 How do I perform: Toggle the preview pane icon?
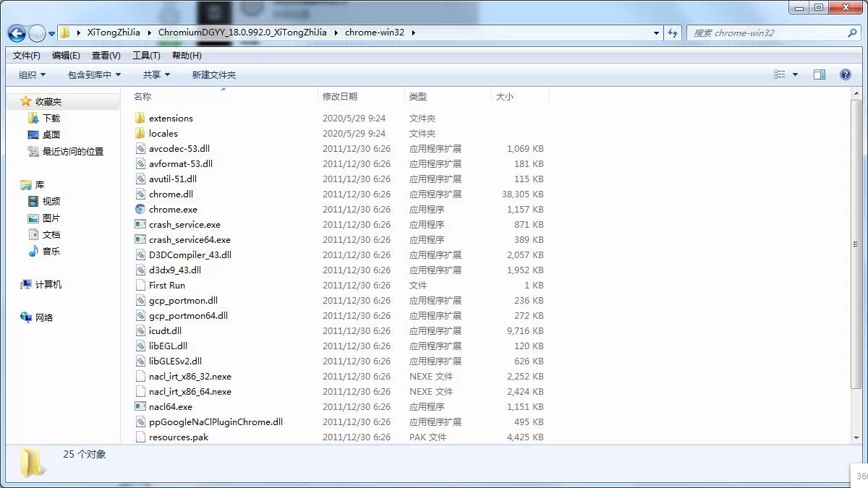click(820, 74)
